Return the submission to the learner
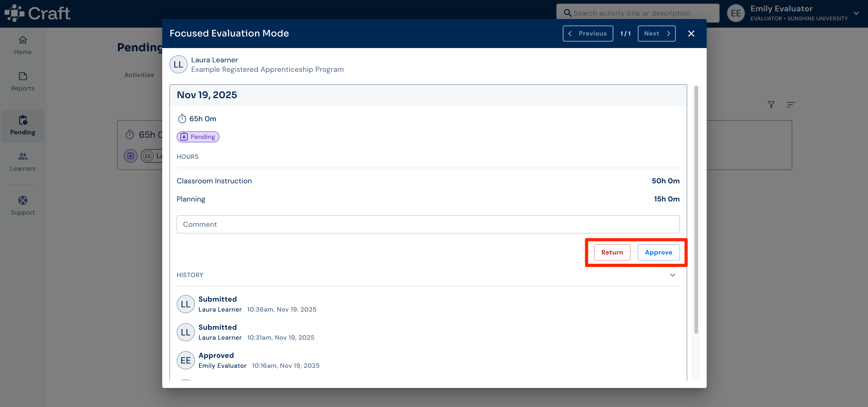Screen dimensions: 868x407 coord(612,252)
